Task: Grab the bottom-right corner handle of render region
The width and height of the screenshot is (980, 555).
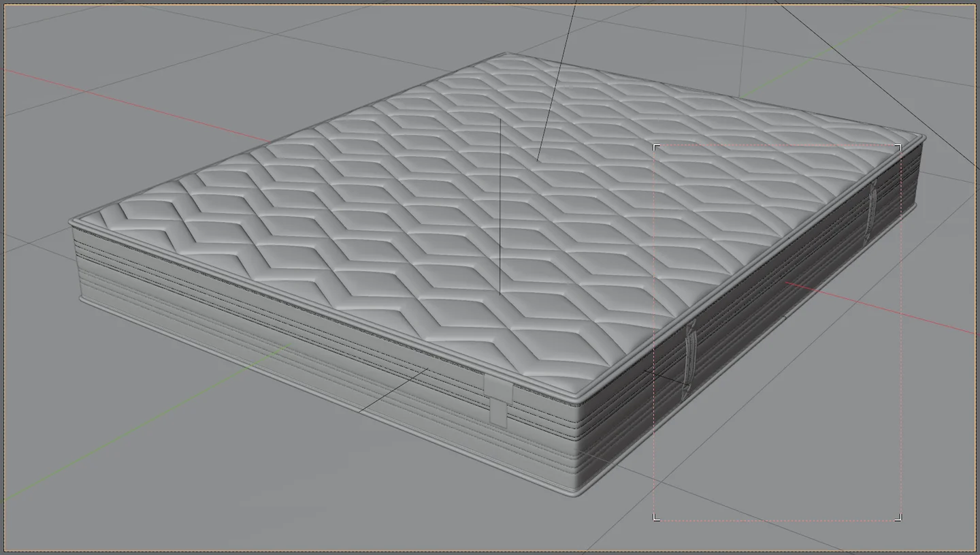Action: (899, 518)
